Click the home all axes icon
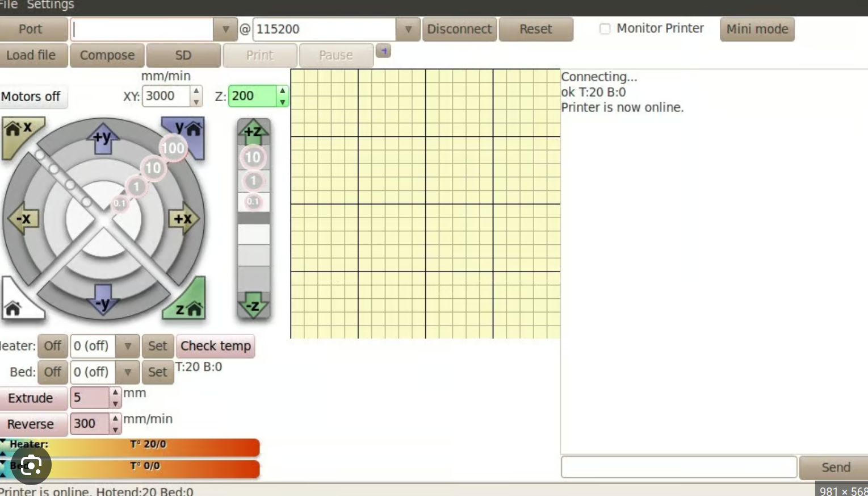Image resolution: width=868 pixels, height=496 pixels. click(x=16, y=305)
